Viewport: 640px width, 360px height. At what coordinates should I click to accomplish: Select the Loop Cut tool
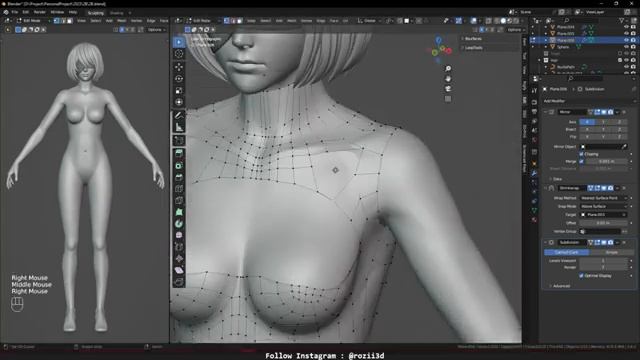coord(179,189)
